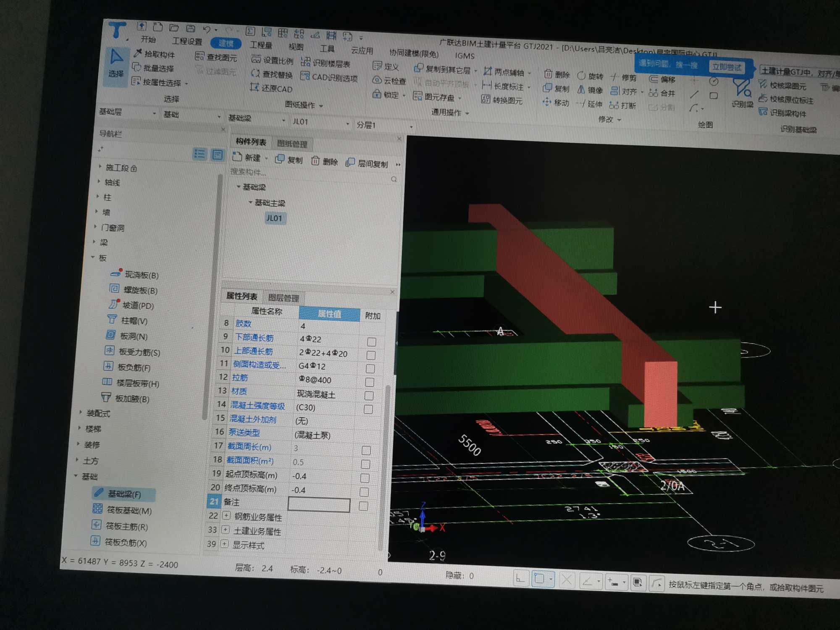Click the 延伸 extend tool

tap(589, 104)
